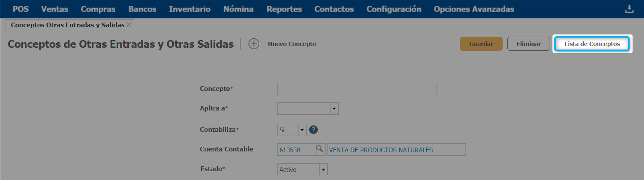Go to the Inventario menu

190,9
